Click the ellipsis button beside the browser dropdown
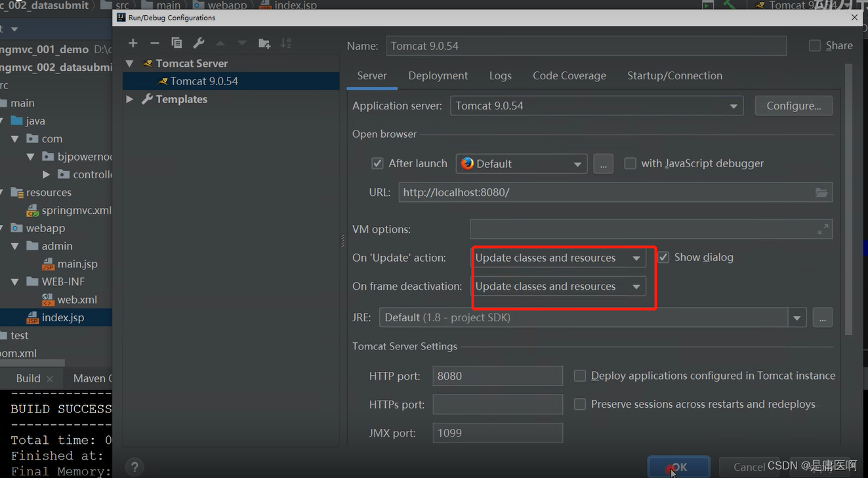The height and width of the screenshot is (478, 868). click(603, 164)
